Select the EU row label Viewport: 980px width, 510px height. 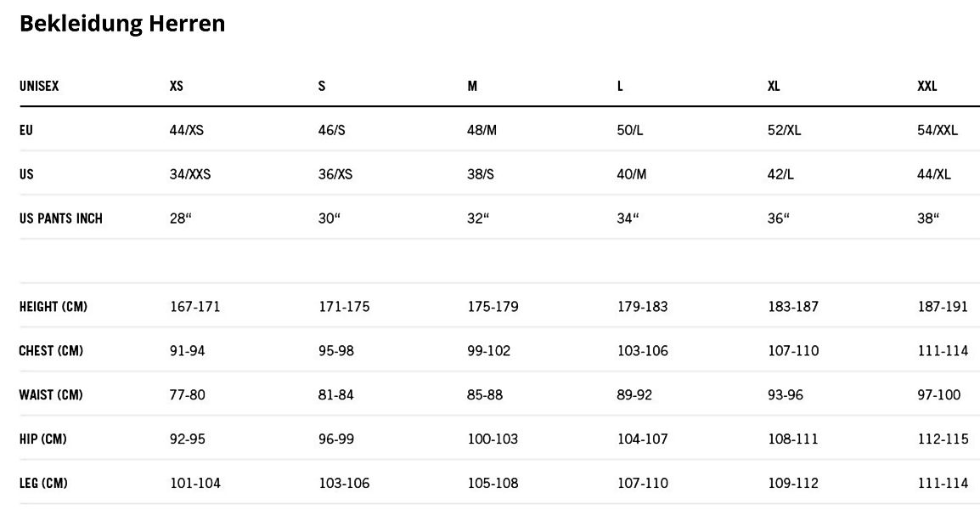pos(26,131)
